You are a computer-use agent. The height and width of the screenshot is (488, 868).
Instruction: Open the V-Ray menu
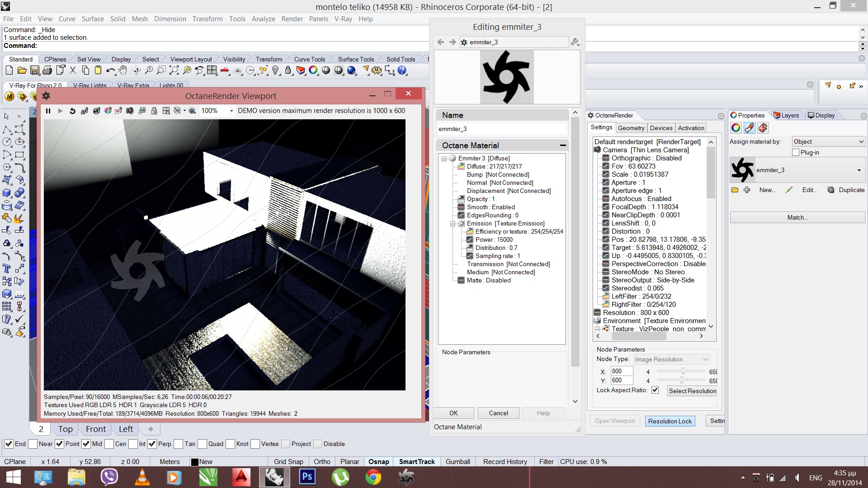(x=343, y=19)
